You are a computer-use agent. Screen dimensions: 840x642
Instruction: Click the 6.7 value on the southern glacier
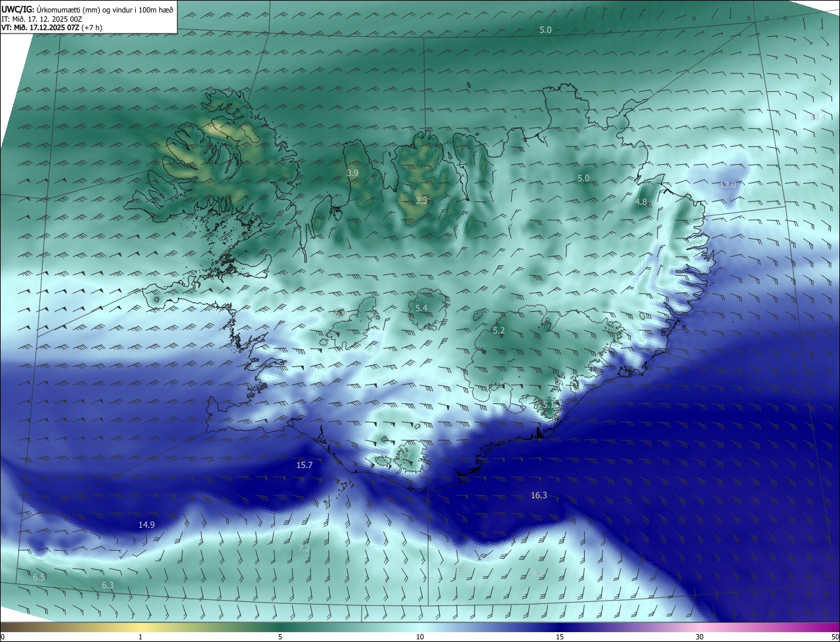[x=404, y=456]
